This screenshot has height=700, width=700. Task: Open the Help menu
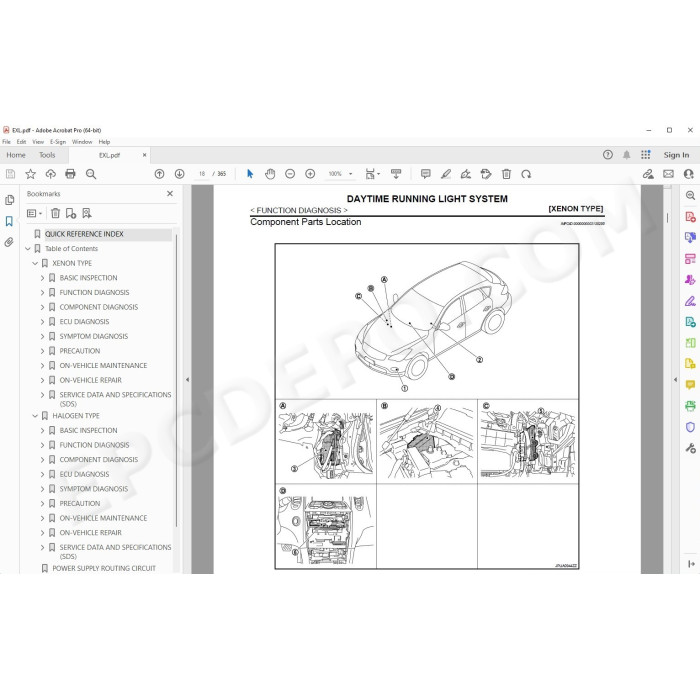coord(104,142)
